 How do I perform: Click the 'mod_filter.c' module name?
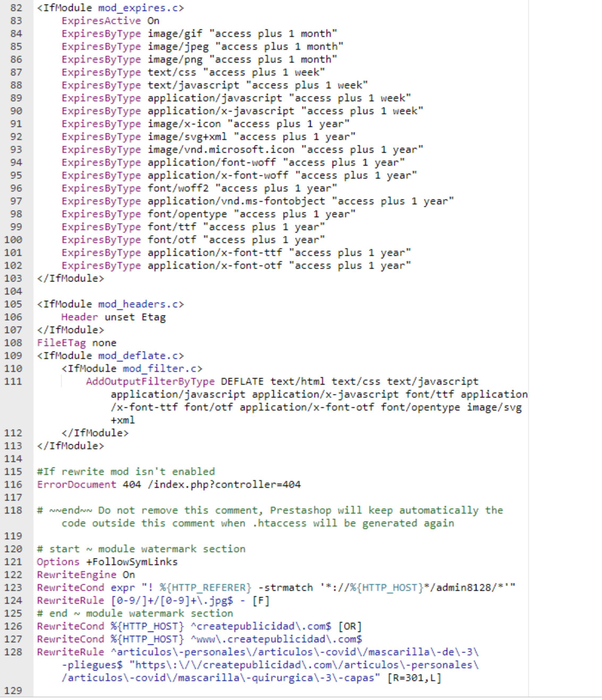coord(159,369)
